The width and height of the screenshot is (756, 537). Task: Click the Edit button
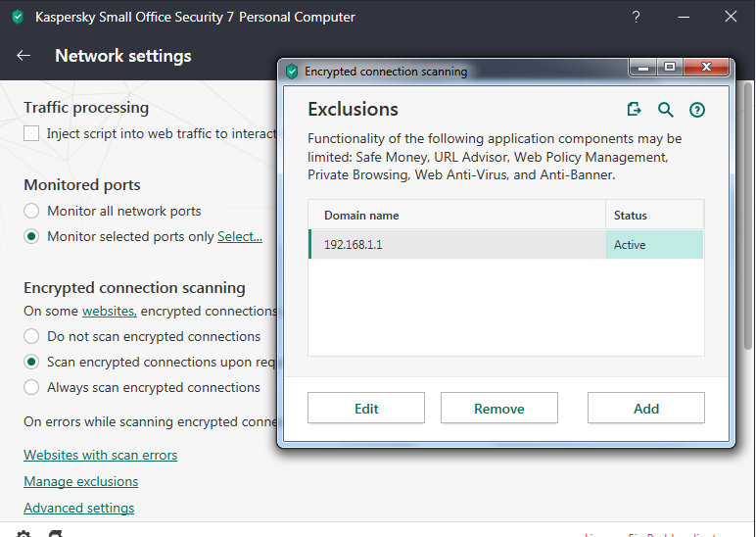(x=366, y=409)
